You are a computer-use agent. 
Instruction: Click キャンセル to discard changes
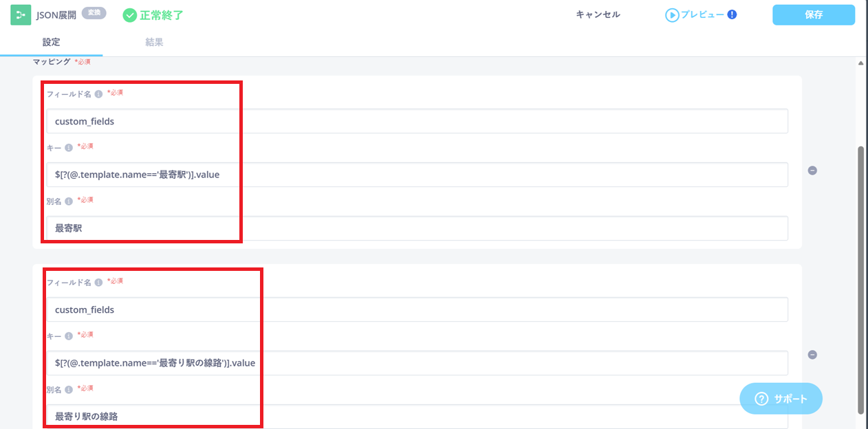click(x=598, y=14)
